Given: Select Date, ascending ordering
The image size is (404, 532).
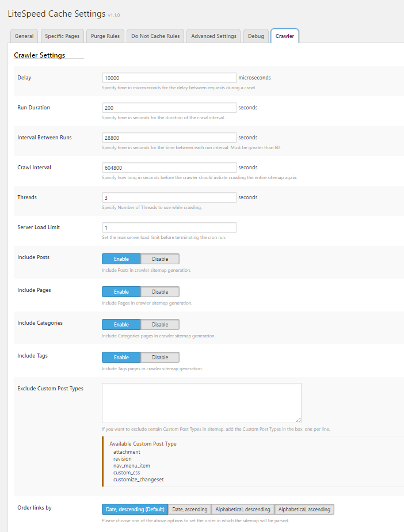Looking at the screenshot, I should click(189, 510).
